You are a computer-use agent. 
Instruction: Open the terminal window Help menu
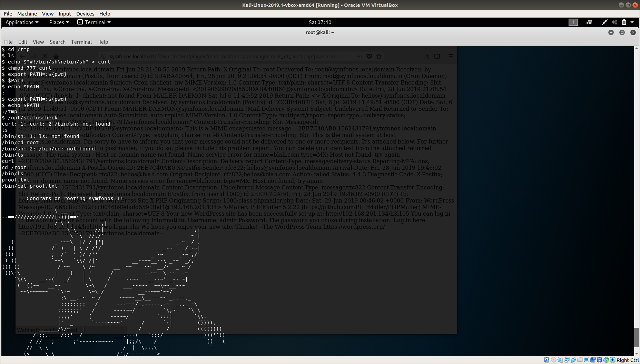(102, 42)
